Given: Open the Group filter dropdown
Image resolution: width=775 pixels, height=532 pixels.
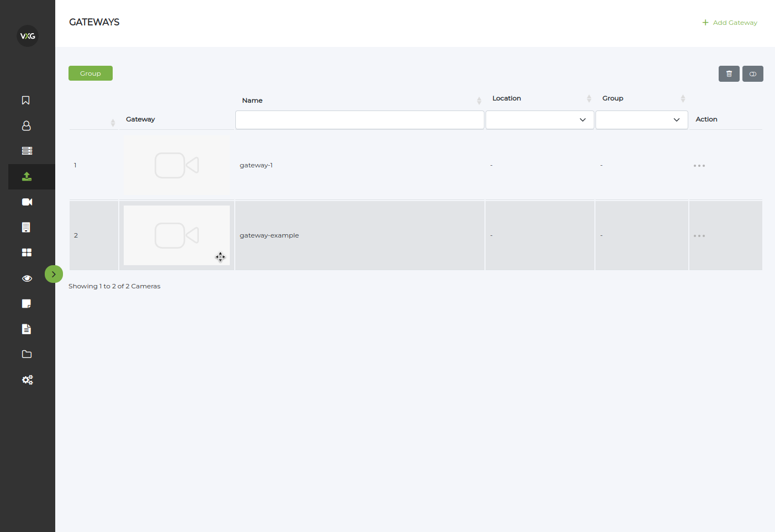Looking at the screenshot, I should (x=641, y=120).
